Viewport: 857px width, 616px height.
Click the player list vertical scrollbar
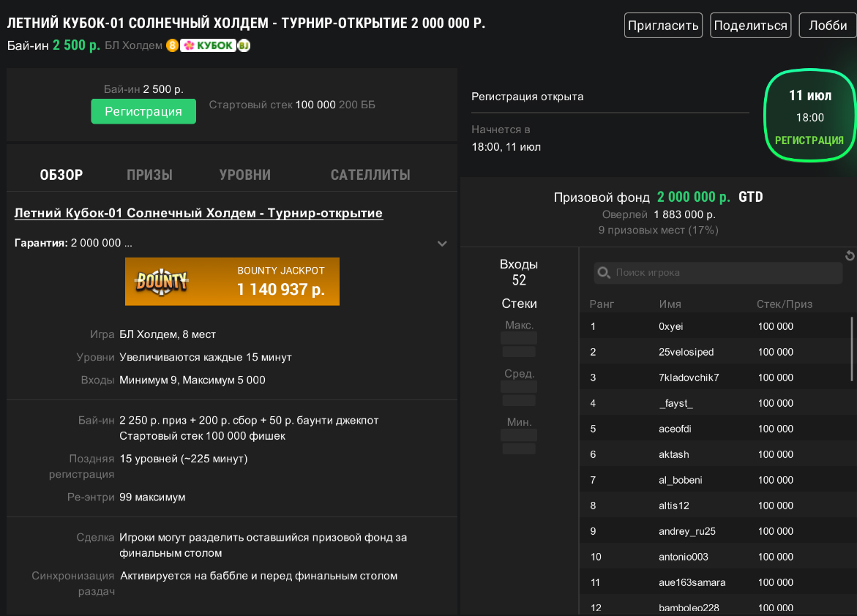tap(851, 348)
